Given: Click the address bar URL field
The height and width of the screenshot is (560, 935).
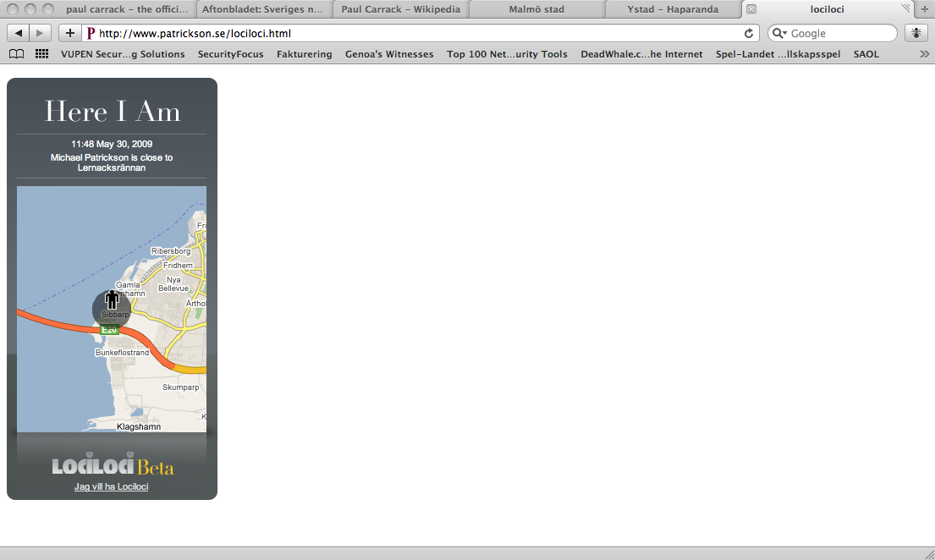Looking at the screenshot, I should (419, 33).
